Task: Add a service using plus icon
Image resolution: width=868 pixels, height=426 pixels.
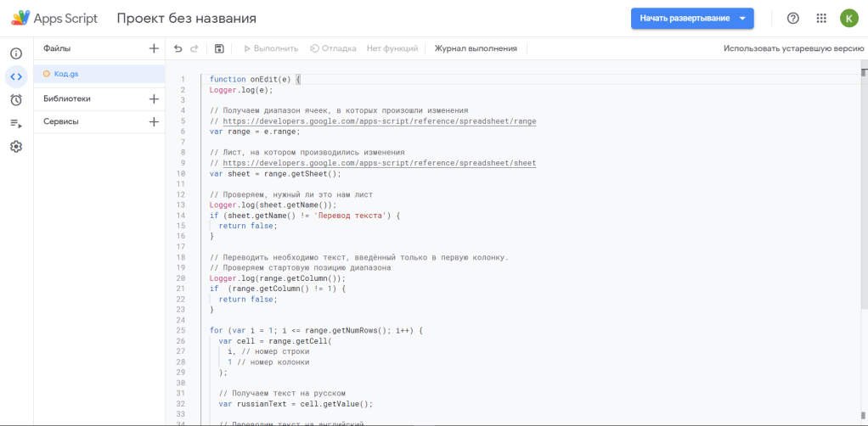Action: (154, 122)
